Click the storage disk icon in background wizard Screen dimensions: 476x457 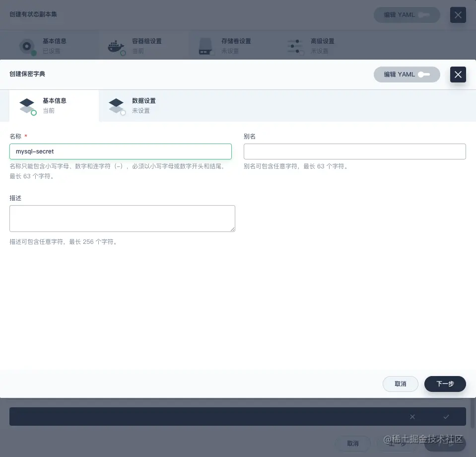206,47
